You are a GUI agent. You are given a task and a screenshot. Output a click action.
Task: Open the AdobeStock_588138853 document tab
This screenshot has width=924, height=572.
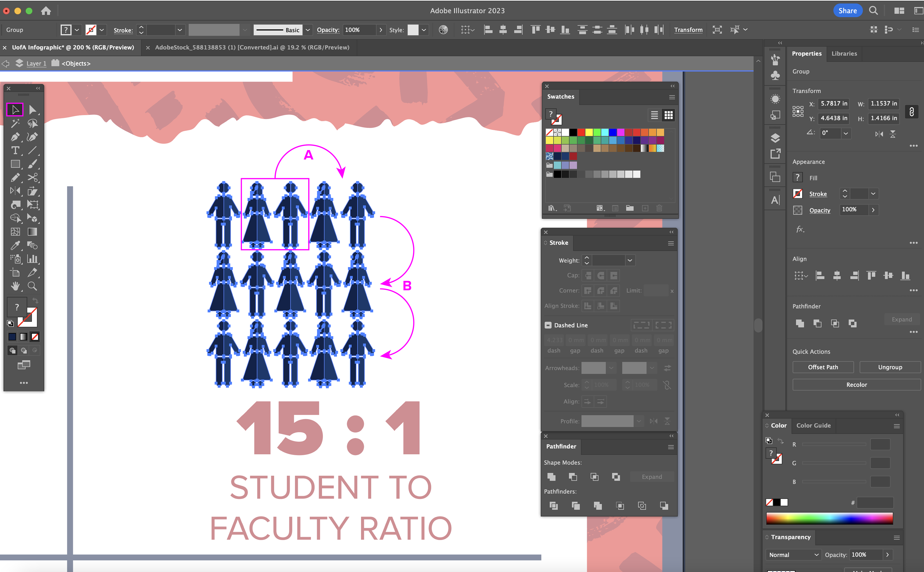252,47
